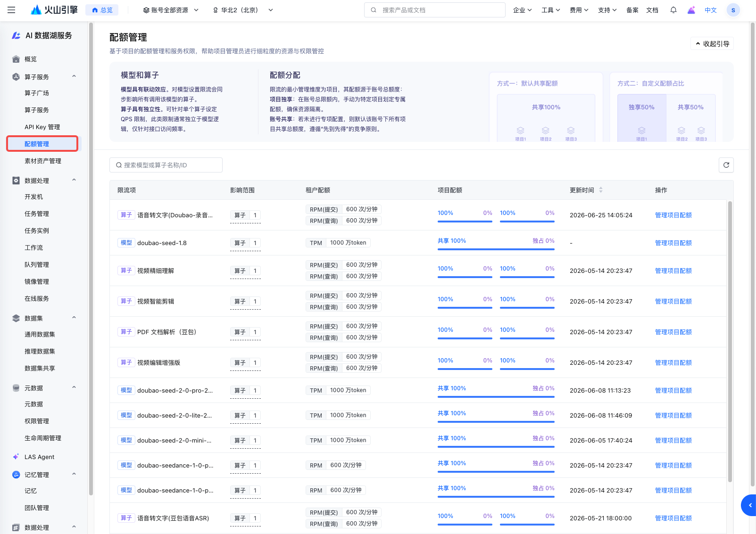756x534 pixels.
Task: Click the notification bell icon
Action: point(673,10)
